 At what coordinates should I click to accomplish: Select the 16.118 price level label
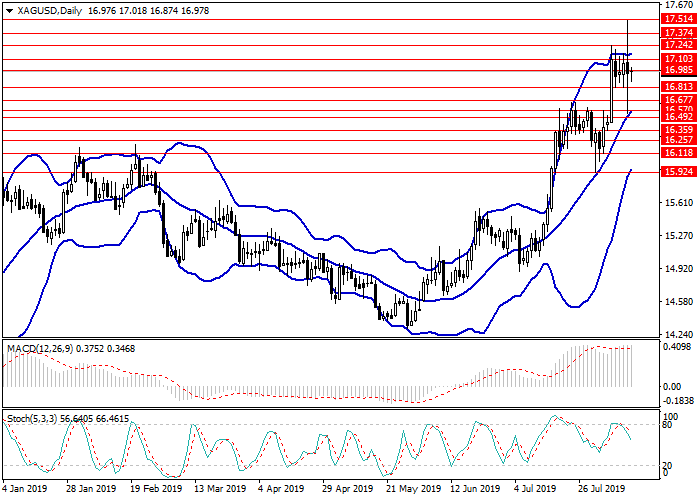point(678,151)
